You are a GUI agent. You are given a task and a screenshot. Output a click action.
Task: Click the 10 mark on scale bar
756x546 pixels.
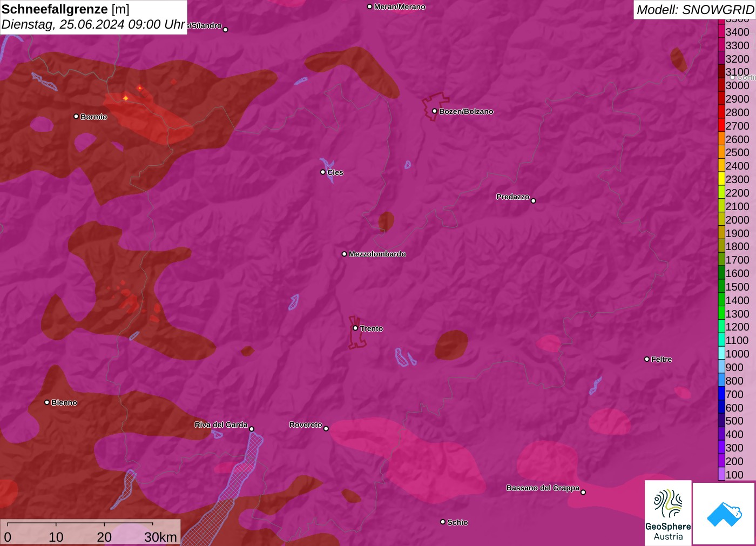(56, 537)
